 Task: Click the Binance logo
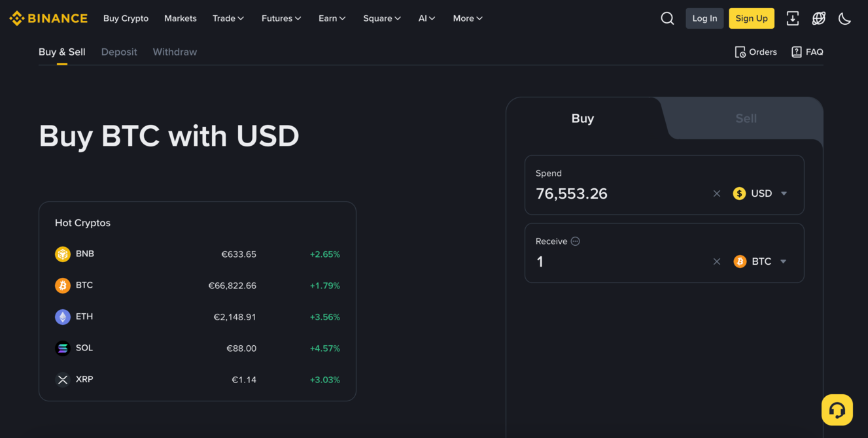(x=48, y=18)
